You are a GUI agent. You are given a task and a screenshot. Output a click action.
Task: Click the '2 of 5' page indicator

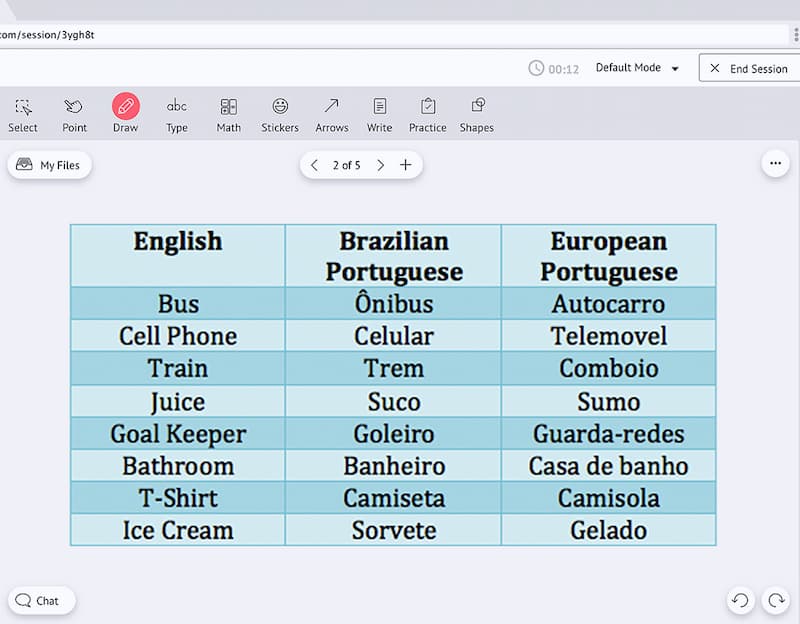346,165
